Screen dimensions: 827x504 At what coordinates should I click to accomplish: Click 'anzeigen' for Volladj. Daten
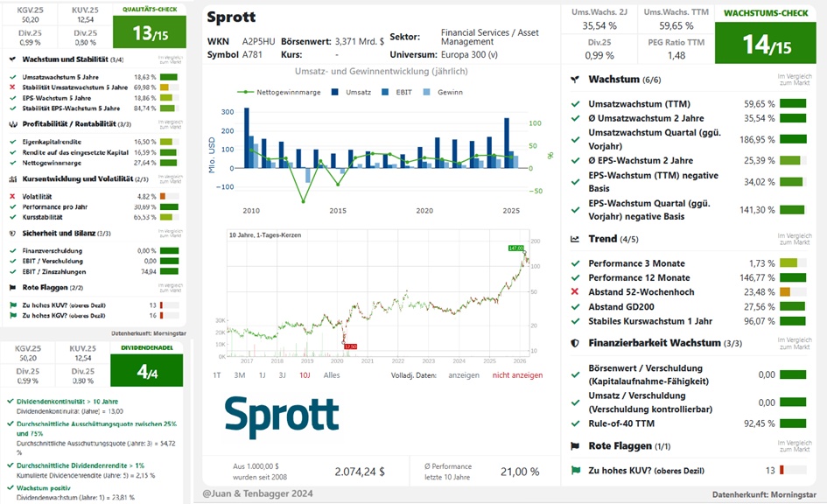464,375
